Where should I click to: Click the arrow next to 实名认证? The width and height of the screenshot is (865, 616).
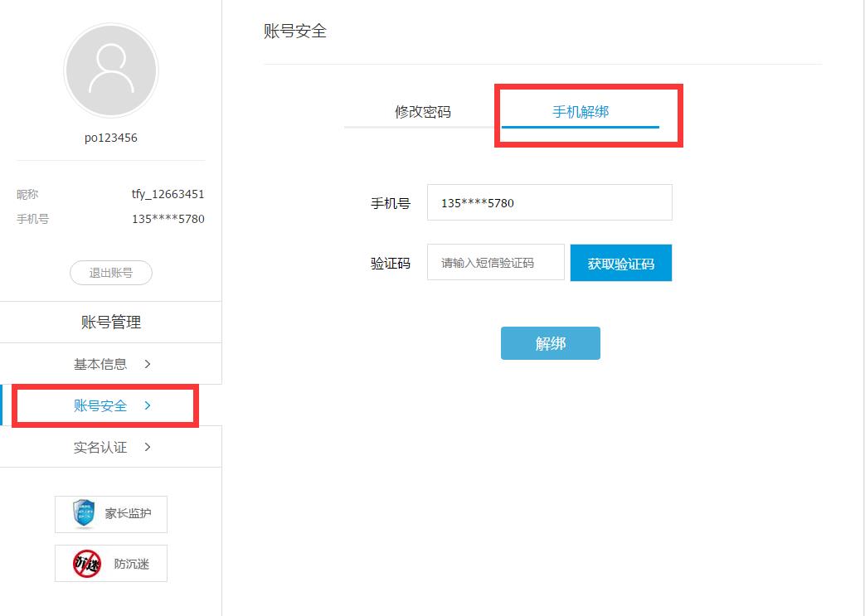click(148, 447)
